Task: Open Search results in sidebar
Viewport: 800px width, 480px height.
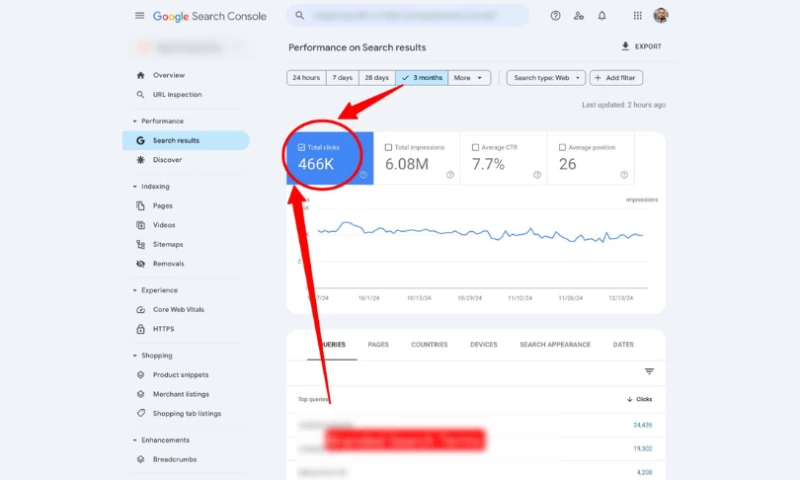Action: (x=186, y=140)
